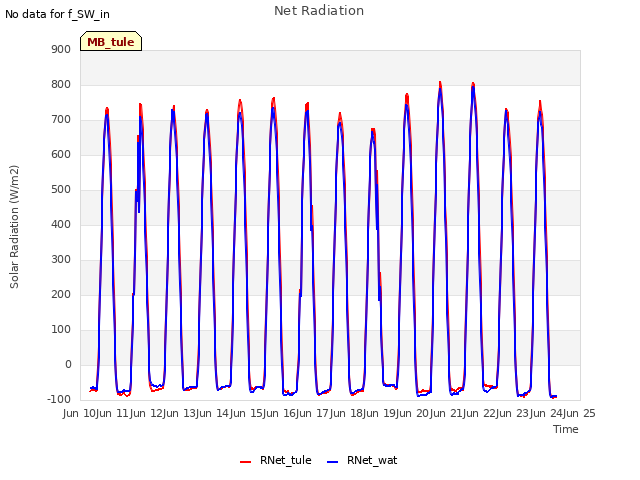Click the Jun 11 x-axis label

click(114, 413)
